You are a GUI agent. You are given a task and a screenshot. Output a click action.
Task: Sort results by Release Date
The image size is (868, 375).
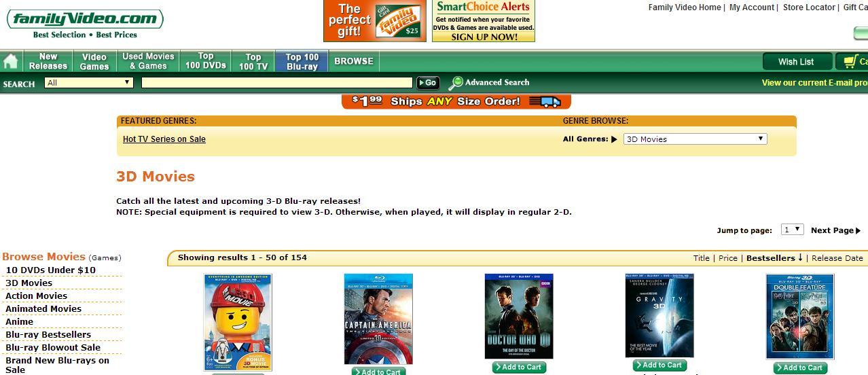(x=837, y=258)
